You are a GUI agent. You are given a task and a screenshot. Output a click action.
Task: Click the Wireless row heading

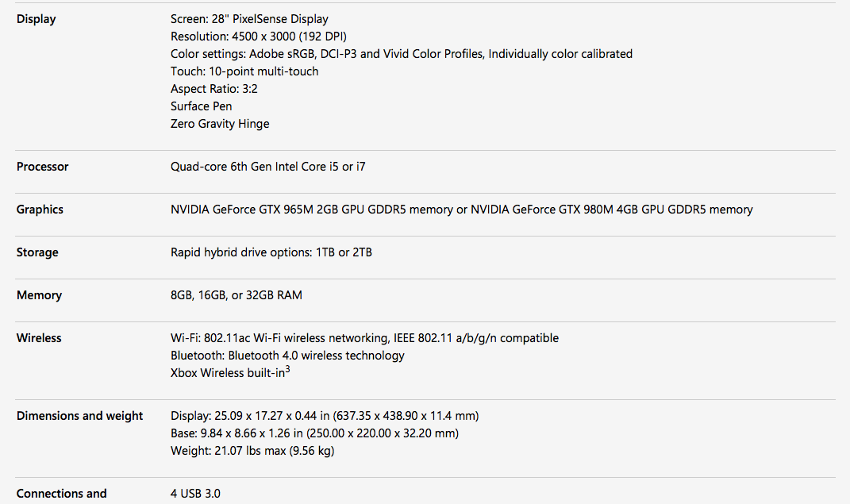click(x=39, y=338)
